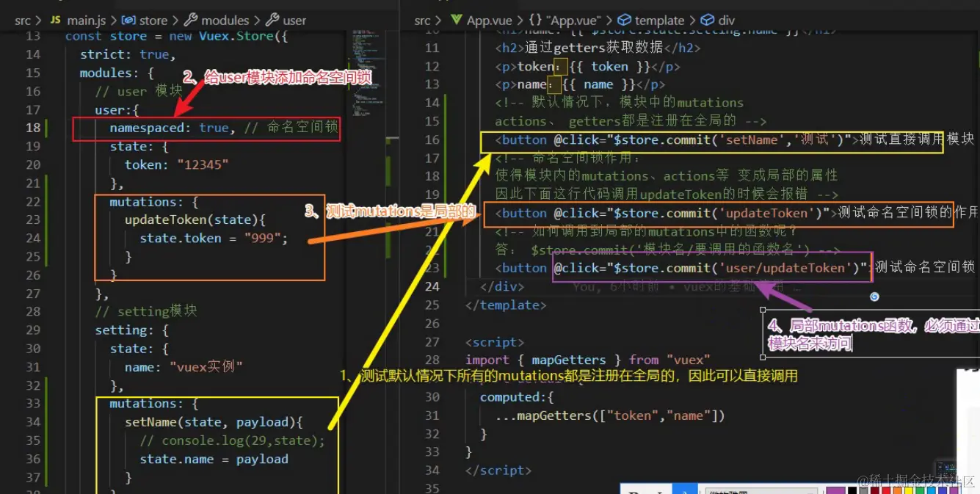Viewport: 980px width, 494px height.
Task: Click line number 37 in main.js gutter
Action: pyautogui.click(x=33, y=477)
